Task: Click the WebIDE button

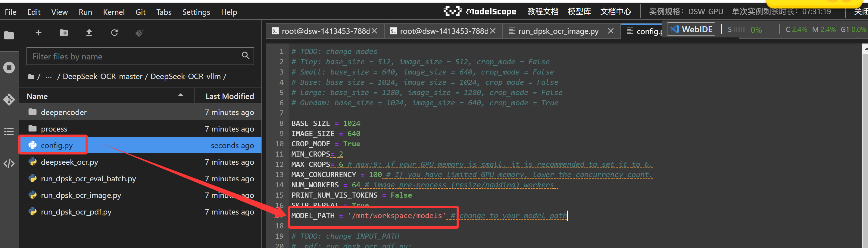Action: coord(691,29)
